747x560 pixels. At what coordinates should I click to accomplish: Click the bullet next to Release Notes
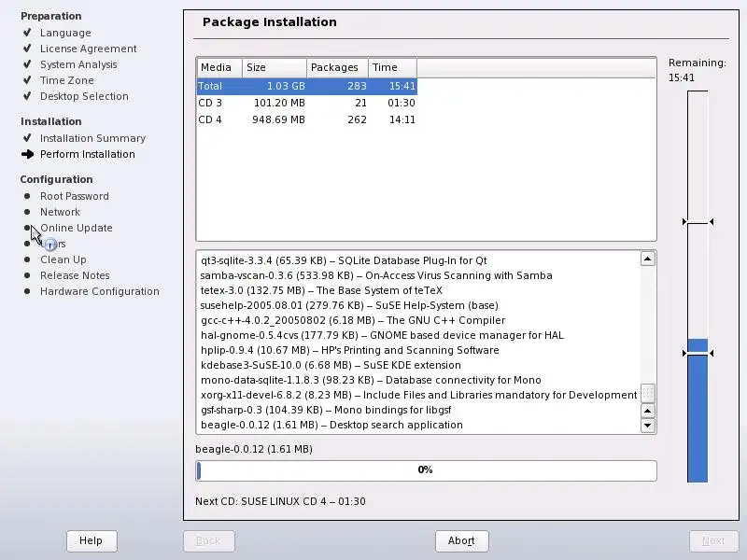pos(27,275)
